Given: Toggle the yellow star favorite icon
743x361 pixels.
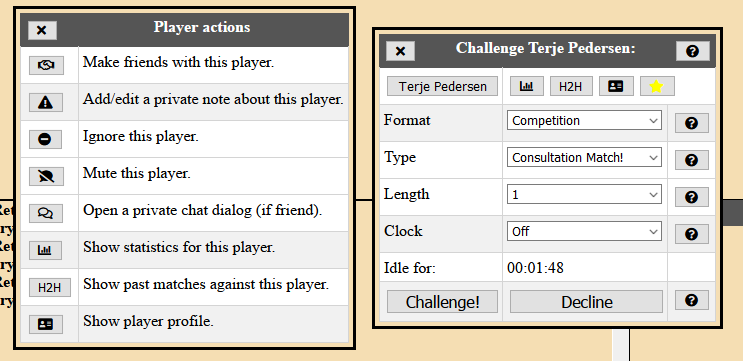Looking at the screenshot, I should (657, 86).
